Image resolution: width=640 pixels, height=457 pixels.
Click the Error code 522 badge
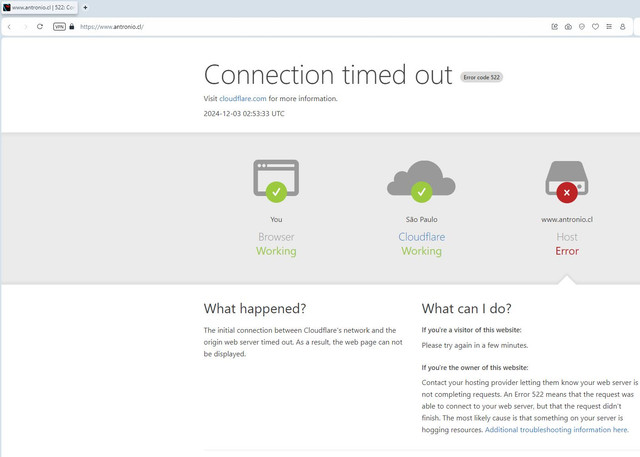482,77
